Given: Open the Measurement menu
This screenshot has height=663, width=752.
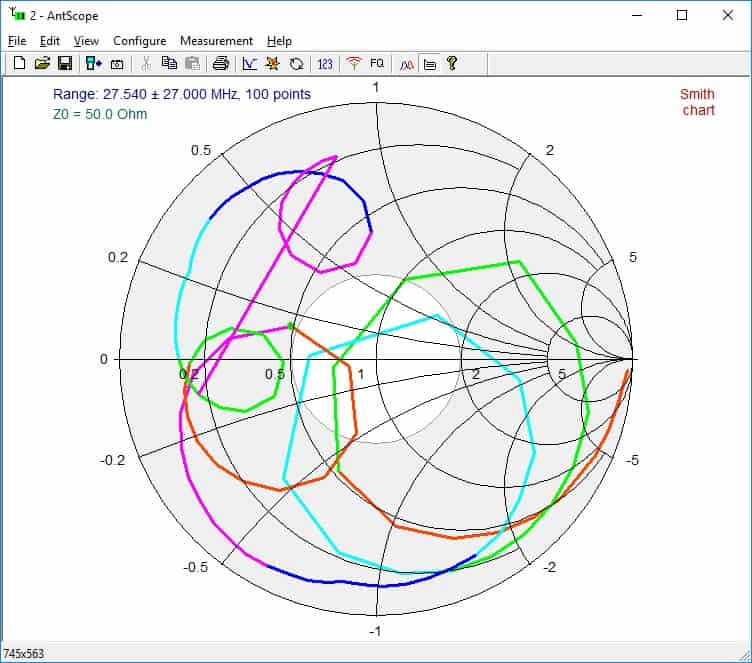Looking at the screenshot, I should [216, 41].
